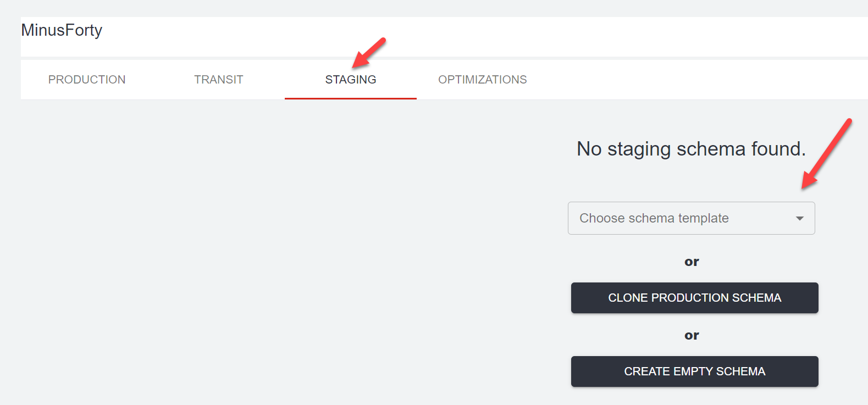Screen dimensions: 868x405
Task: Clone the production schema into staging
Action: click(694, 298)
